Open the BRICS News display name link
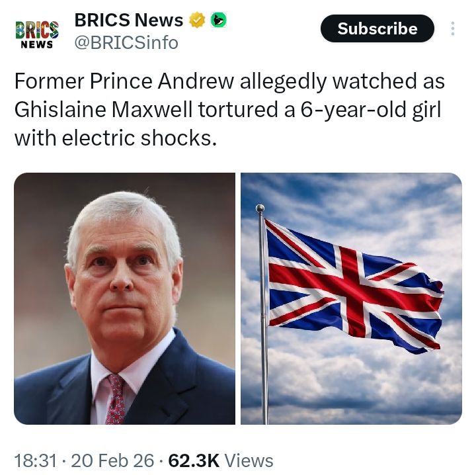 128,21
